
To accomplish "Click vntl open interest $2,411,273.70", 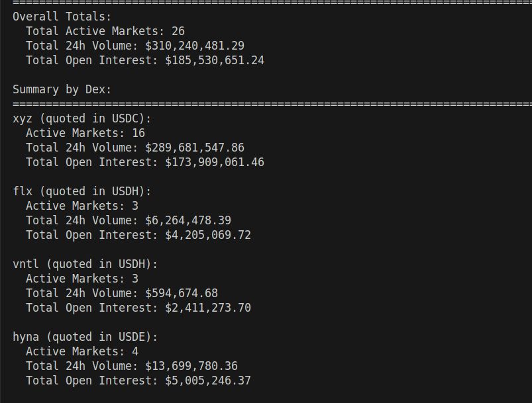I will (208, 308).
